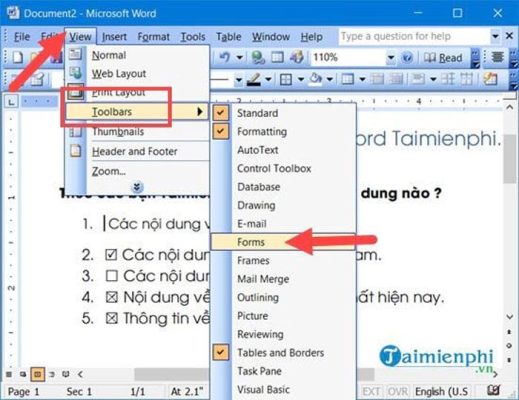Click the New Blank Document icon
The image size is (519, 400).
tap(17, 57)
